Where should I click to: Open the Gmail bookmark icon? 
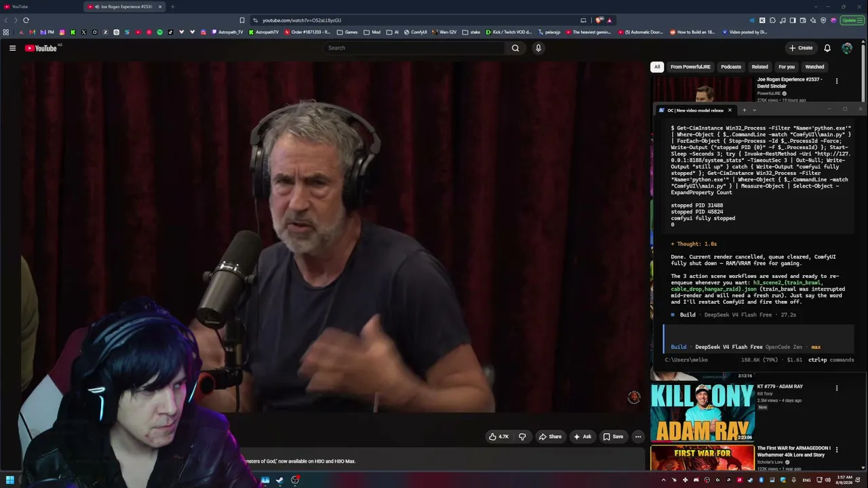(32, 32)
